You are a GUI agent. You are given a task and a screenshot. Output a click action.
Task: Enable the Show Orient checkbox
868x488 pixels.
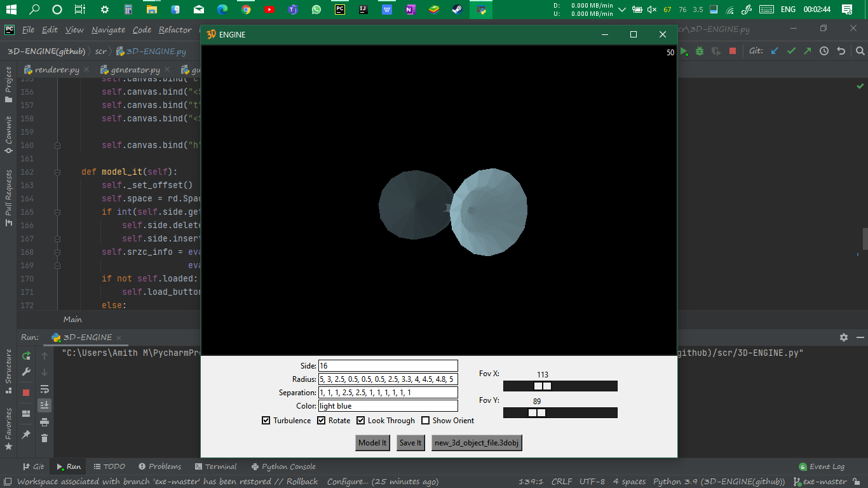coord(426,421)
